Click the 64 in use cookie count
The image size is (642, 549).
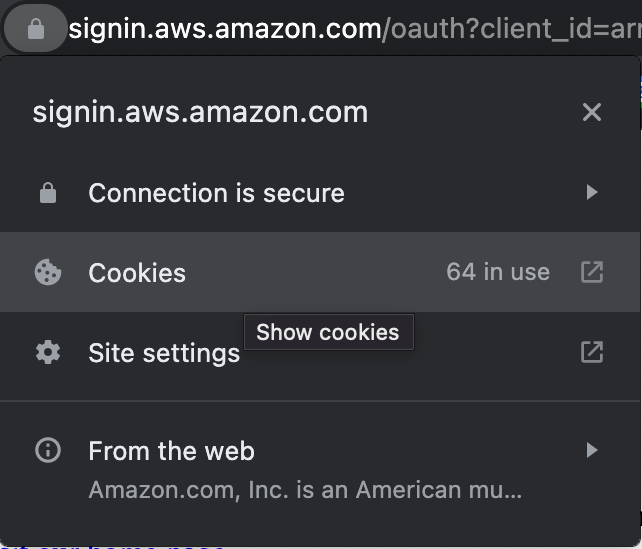click(x=498, y=272)
